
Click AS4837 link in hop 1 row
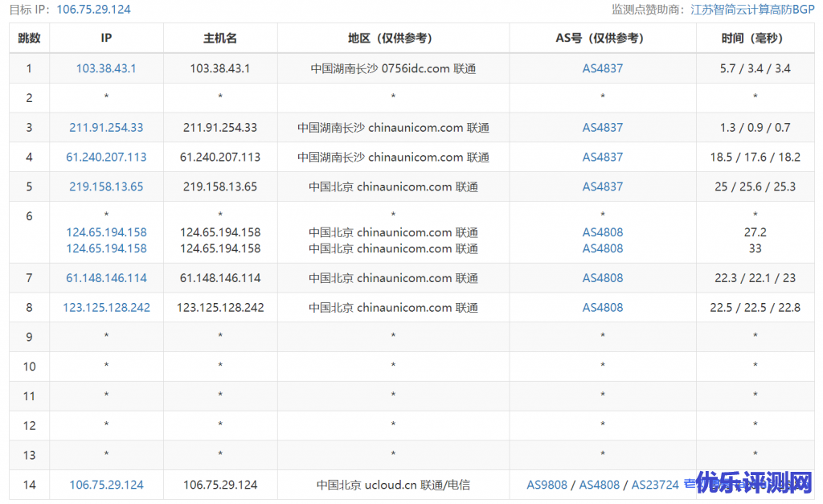coord(602,68)
